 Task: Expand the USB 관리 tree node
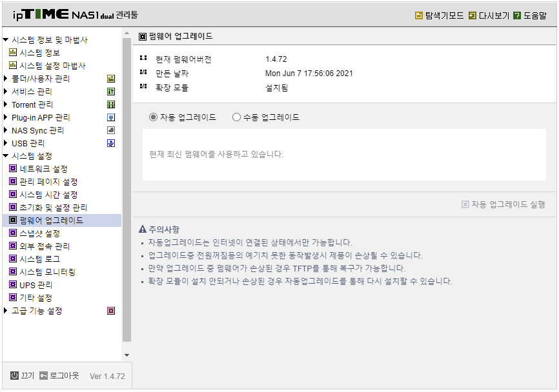(x=5, y=144)
